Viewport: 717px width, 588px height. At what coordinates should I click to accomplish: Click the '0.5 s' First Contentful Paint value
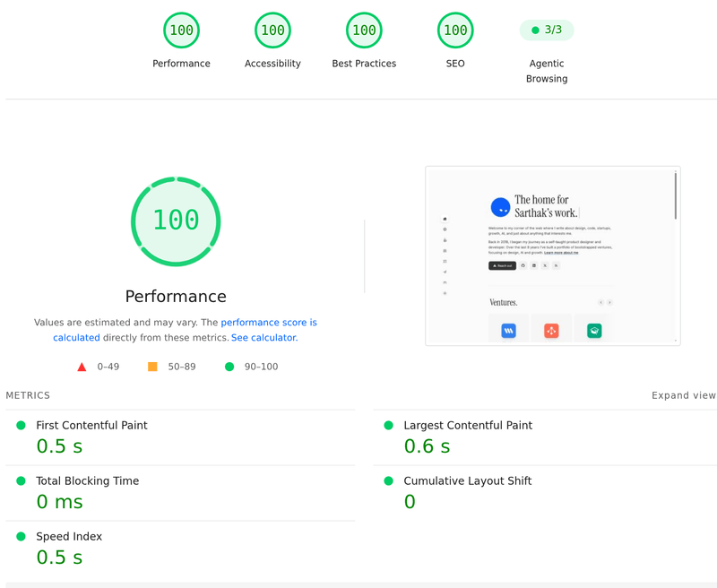(x=59, y=446)
